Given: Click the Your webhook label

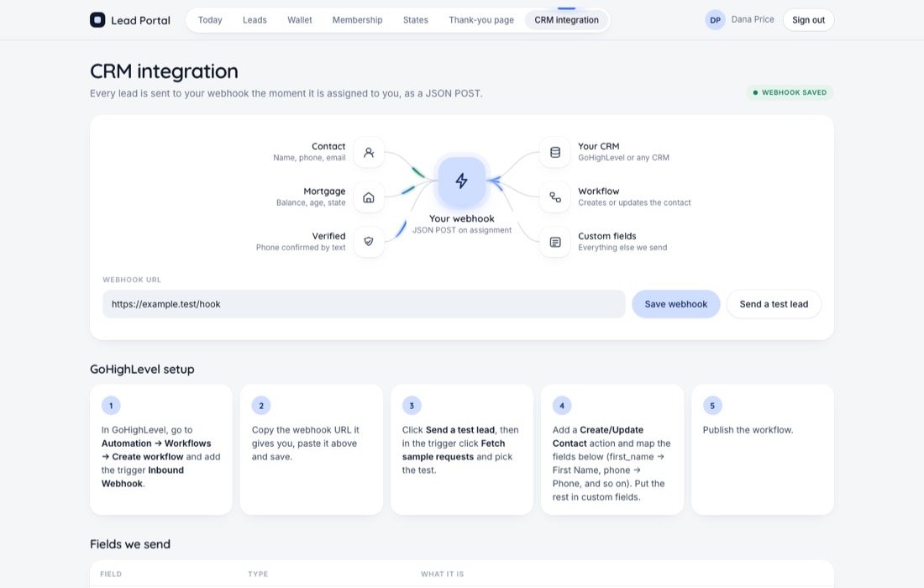Looking at the screenshot, I should (x=462, y=218).
